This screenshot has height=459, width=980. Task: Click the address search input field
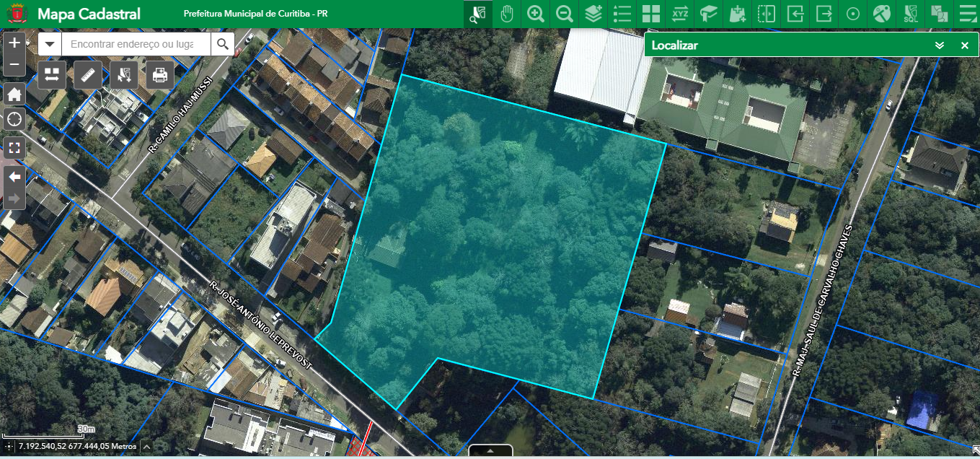click(136, 45)
